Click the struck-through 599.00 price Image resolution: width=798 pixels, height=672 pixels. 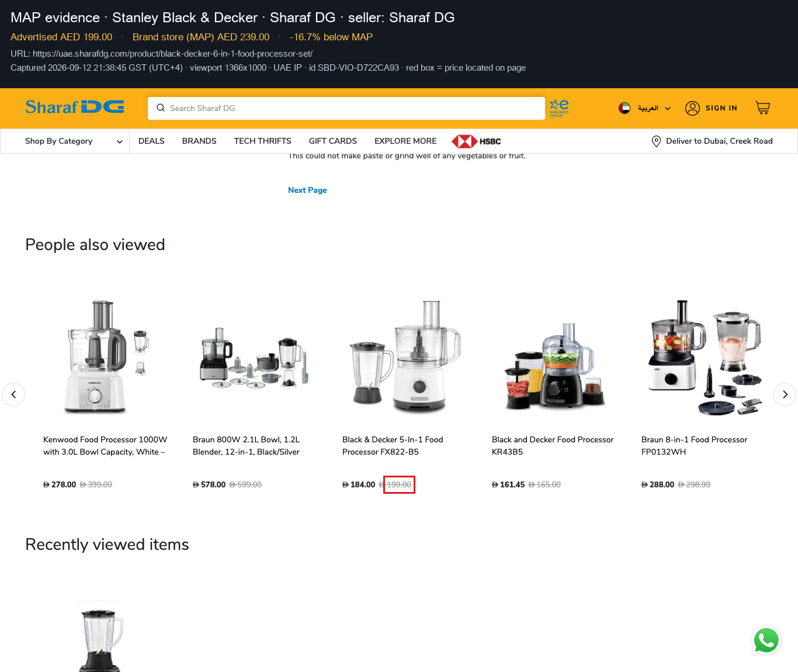tap(245, 484)
